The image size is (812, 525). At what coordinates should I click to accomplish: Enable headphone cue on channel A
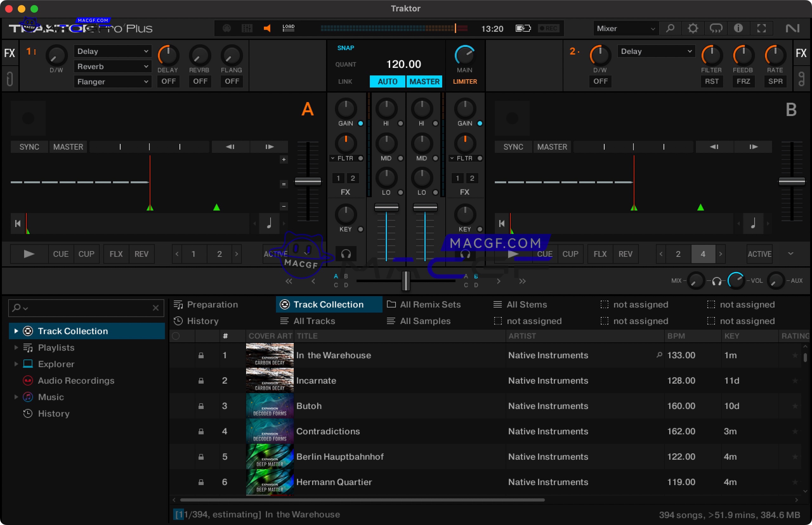pos(346,254)
